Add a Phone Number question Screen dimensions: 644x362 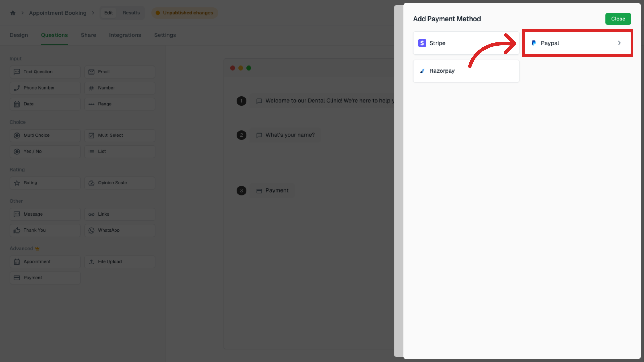tap(45, 88)
